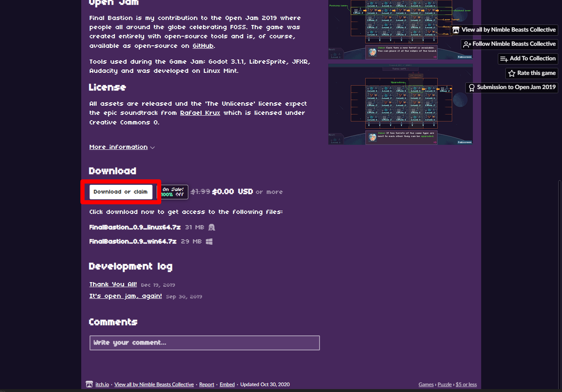Open the lower Upgrading screenshot thumbnail
The width and height of the screenshot is (562, 392).
tap(400, 104)
